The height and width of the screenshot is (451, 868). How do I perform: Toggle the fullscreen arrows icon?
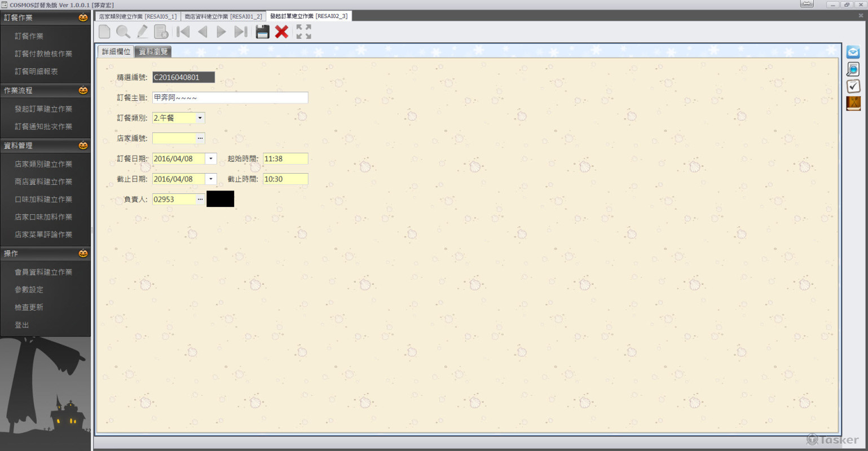click(303, 32)
